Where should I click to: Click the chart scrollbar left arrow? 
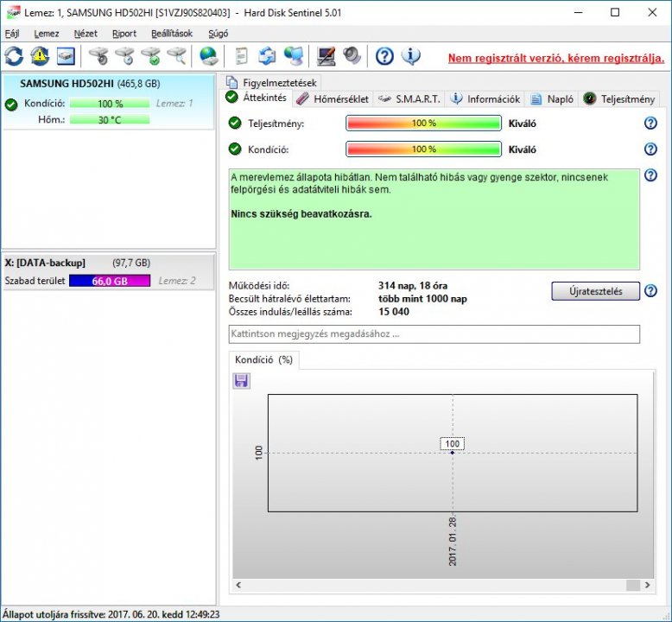pos(238,585)
